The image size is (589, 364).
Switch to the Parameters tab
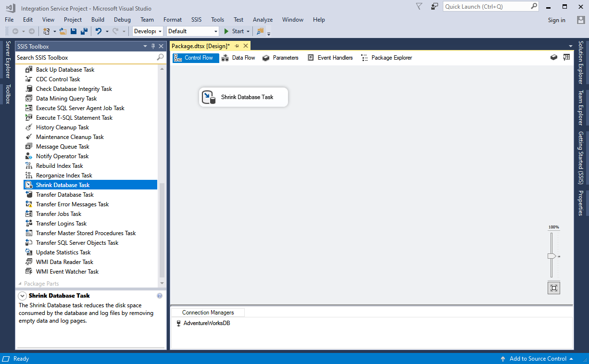coord(281,58)
